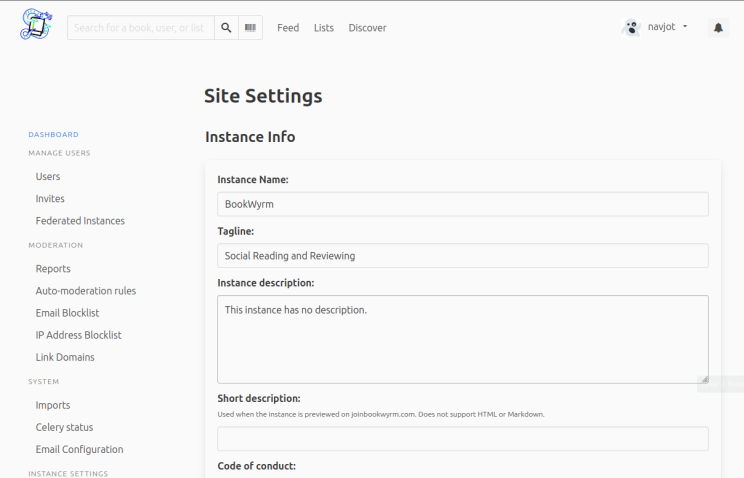Select Federated Instances in sidebar

(x=80, y=221)
